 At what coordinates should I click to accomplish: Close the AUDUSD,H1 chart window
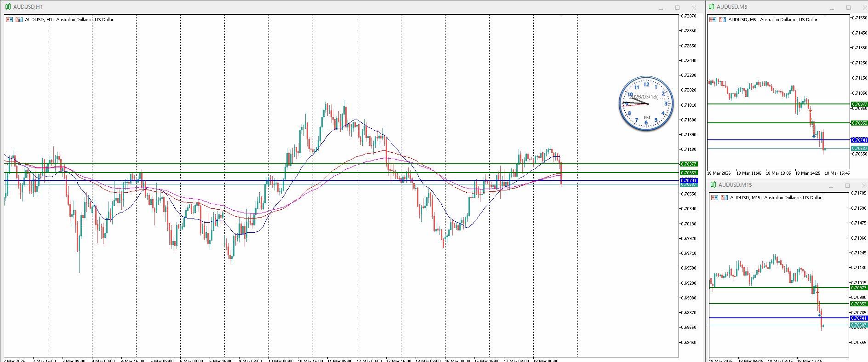tap(694, 7)
